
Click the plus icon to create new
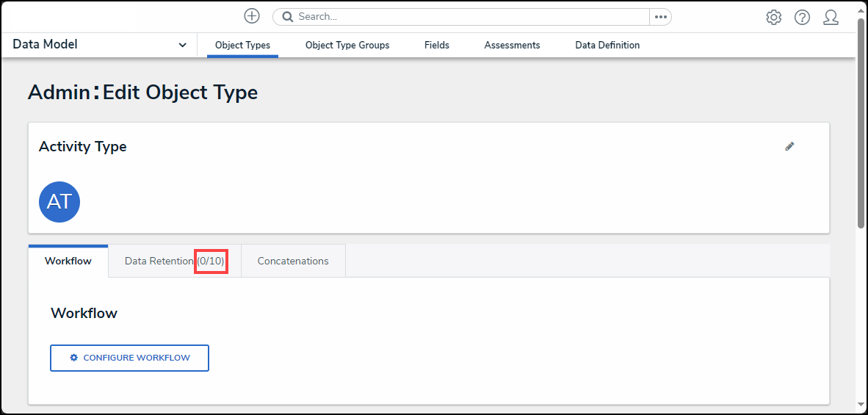pyautogui.click(x=252, y=16)
